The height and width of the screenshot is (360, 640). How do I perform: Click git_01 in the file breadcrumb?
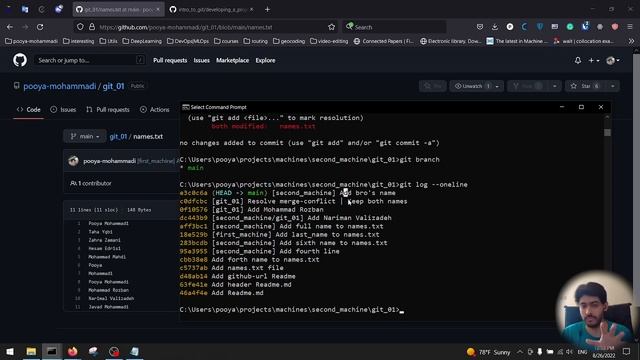coord(118,136)
